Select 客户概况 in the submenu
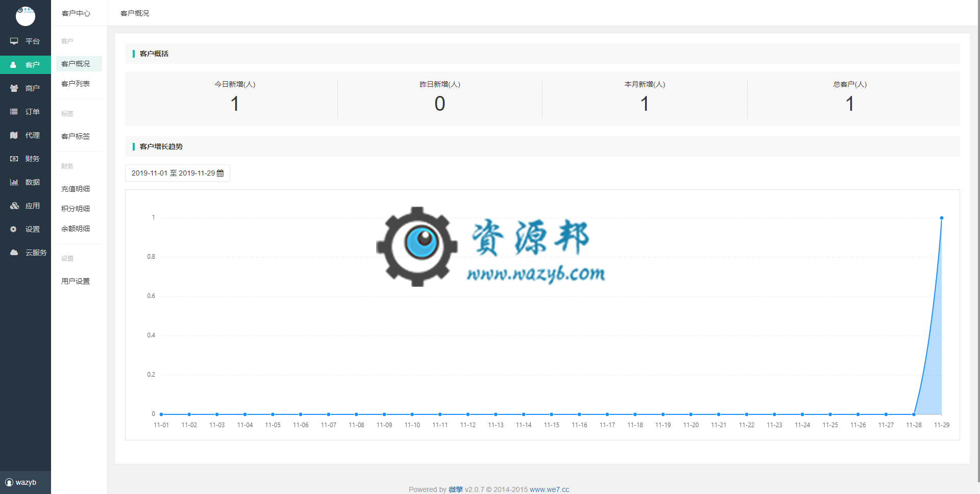 click(79, 64)
